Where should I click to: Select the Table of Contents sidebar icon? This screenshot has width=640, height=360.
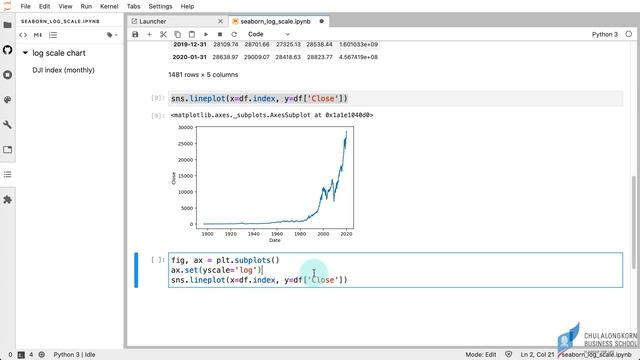point(7,175)
